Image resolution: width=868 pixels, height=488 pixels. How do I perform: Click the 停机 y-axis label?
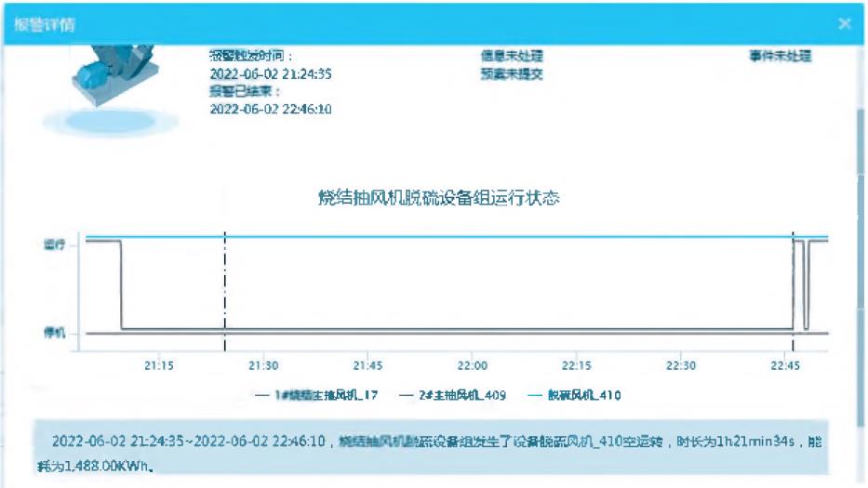[53, 333]
